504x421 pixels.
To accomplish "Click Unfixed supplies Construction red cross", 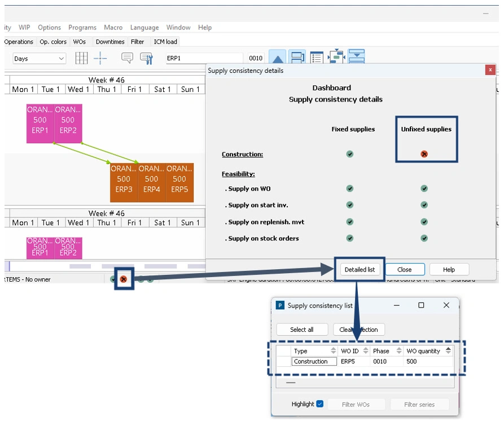I will [x=424, y=154].
